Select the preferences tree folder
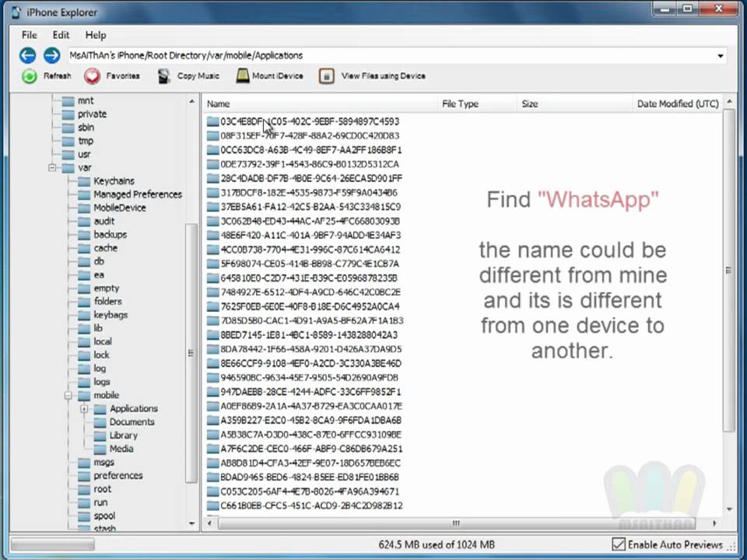The height and width of the screenshot is (560, 747). [117, 476]
